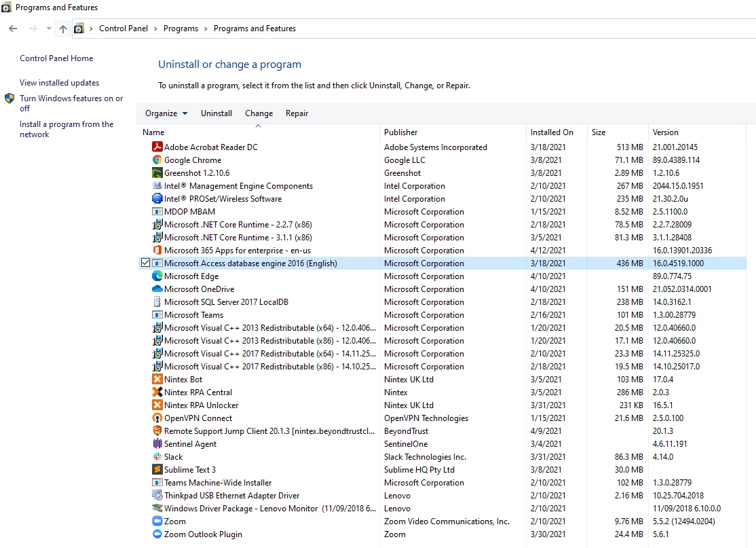Open Turn Windows features on or off

point(71,103)
